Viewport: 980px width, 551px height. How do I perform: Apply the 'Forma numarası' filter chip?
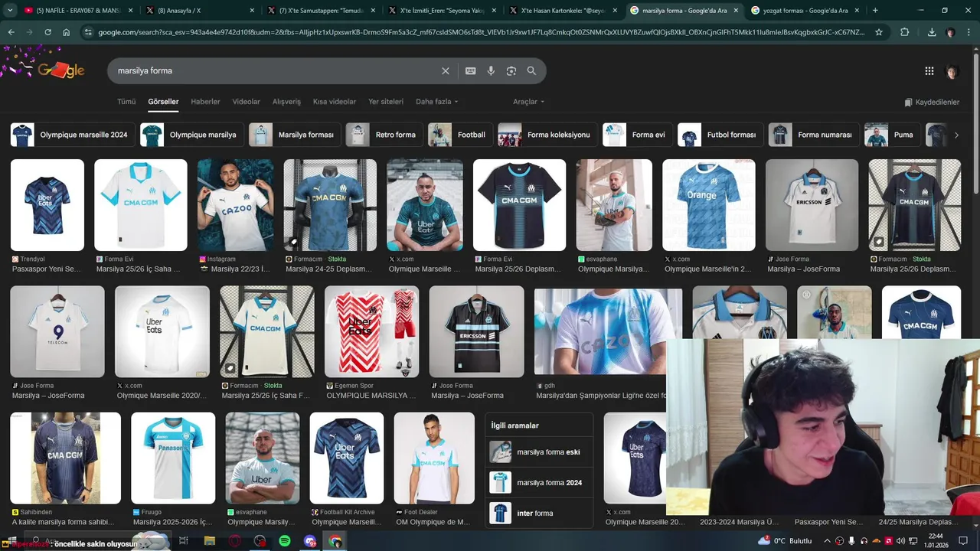[813, 135]
